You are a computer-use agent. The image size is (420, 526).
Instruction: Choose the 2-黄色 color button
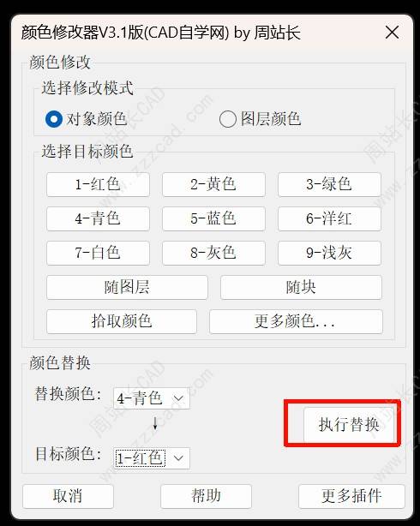coord(213,184)
